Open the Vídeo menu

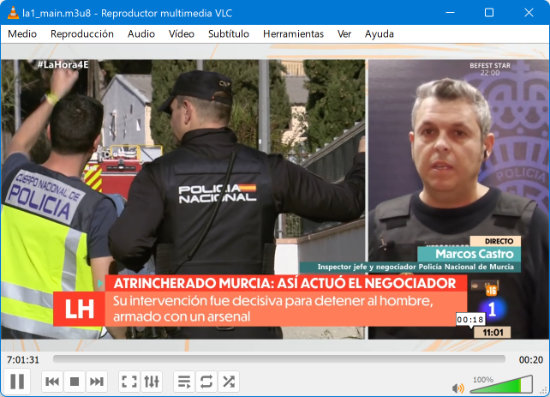click(x=181, y=34)
